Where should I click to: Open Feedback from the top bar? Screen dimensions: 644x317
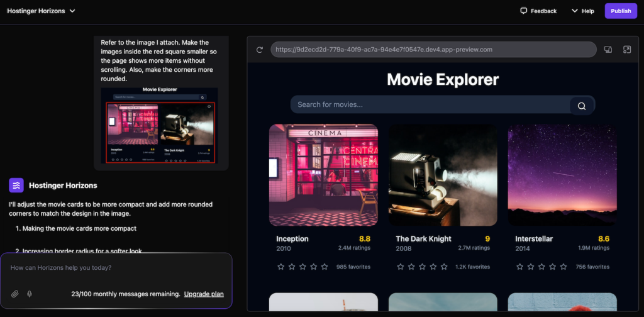pyautogui.click(x=538, y=11)
